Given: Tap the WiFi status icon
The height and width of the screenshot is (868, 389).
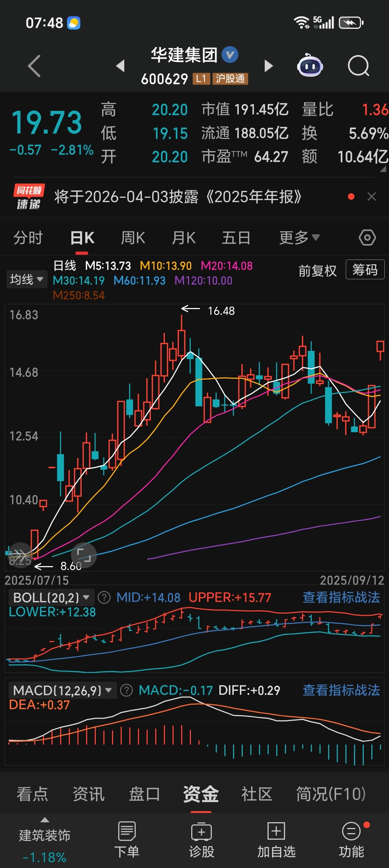Looking at the screenshot, I should click(301, 23).
